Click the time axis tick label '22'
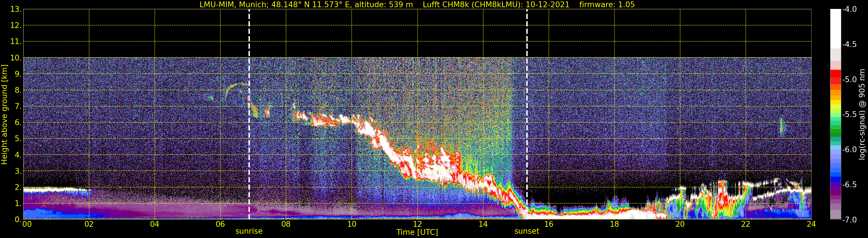 (x=746, y=224)
